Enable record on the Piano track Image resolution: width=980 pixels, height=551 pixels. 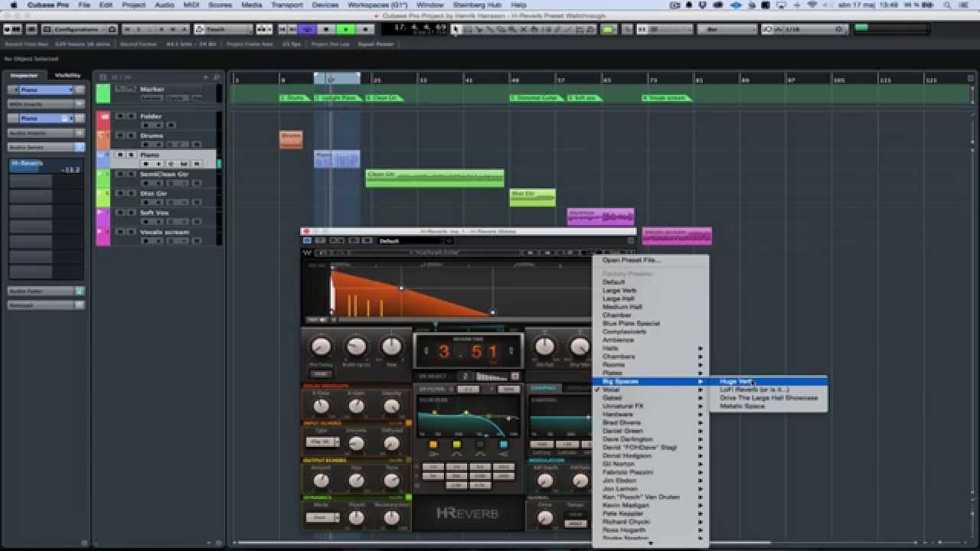coord(145,164)
